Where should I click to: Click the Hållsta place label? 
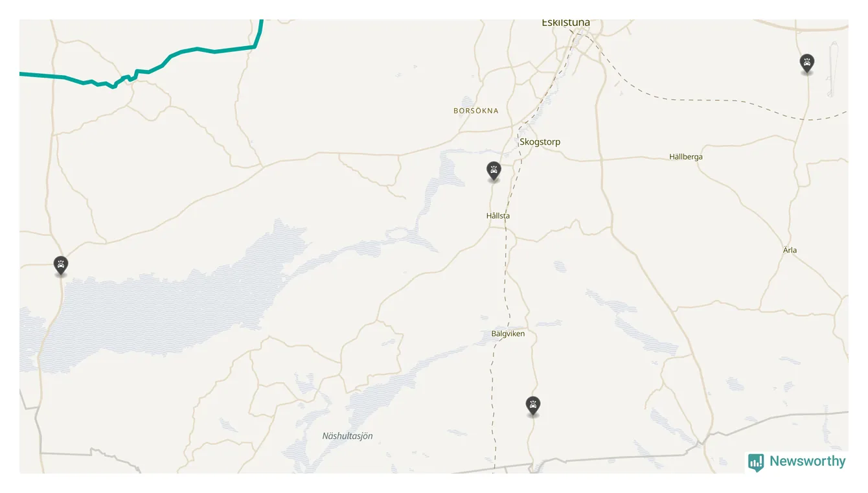click(x=498, y=216)
